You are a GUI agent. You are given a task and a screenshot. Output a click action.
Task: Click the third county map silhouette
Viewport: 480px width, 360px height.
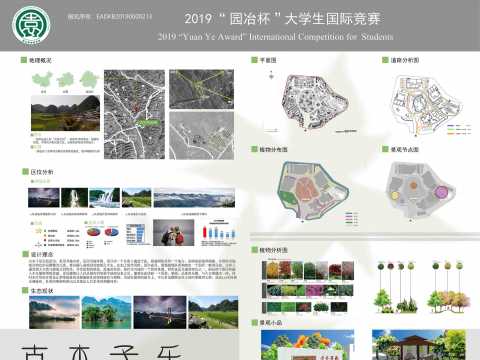(x=89, y=79)
